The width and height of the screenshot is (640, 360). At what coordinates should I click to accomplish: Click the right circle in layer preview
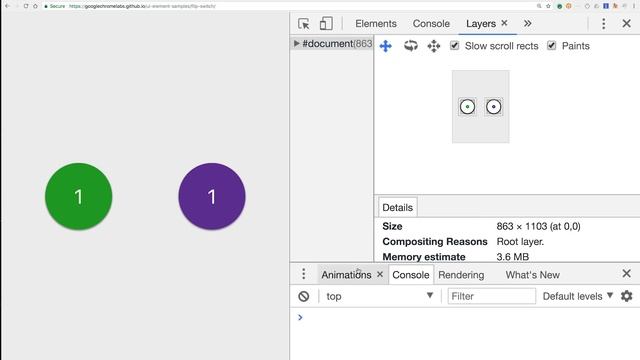[493, 107]
